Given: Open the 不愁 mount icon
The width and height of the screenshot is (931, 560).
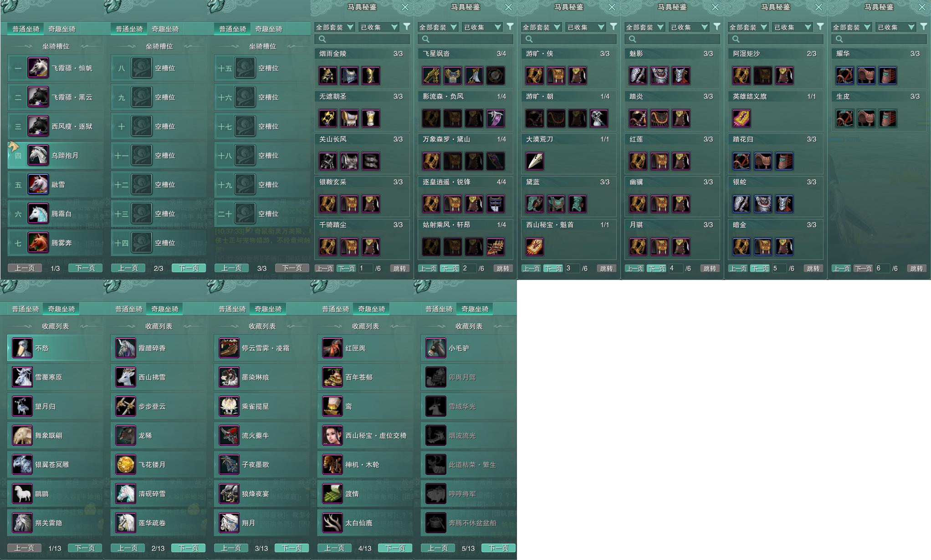Looking at the screenshot, I should pos(22,348).
